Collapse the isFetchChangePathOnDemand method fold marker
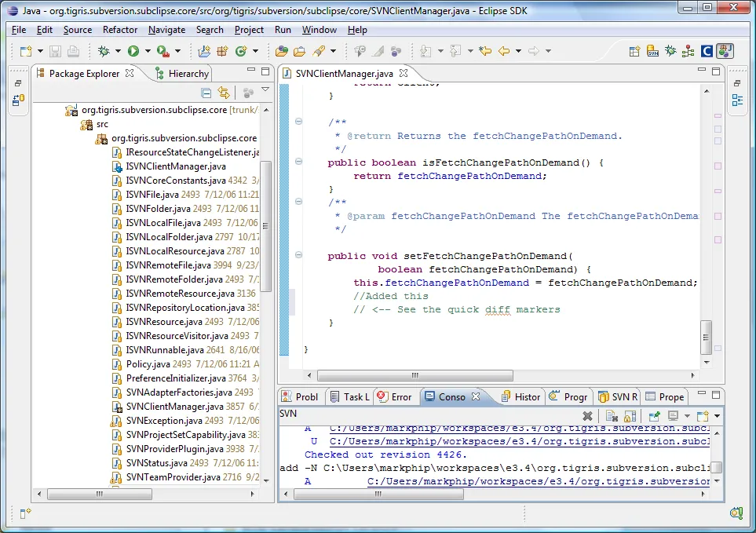This screenshot has height=533, width=756. 298,161
